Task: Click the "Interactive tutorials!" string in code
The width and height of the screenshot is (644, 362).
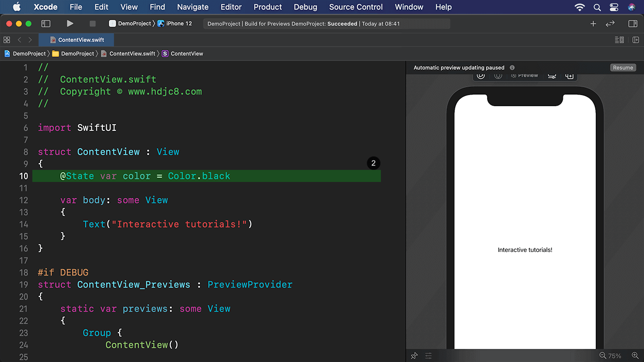Action: point(179,224)
